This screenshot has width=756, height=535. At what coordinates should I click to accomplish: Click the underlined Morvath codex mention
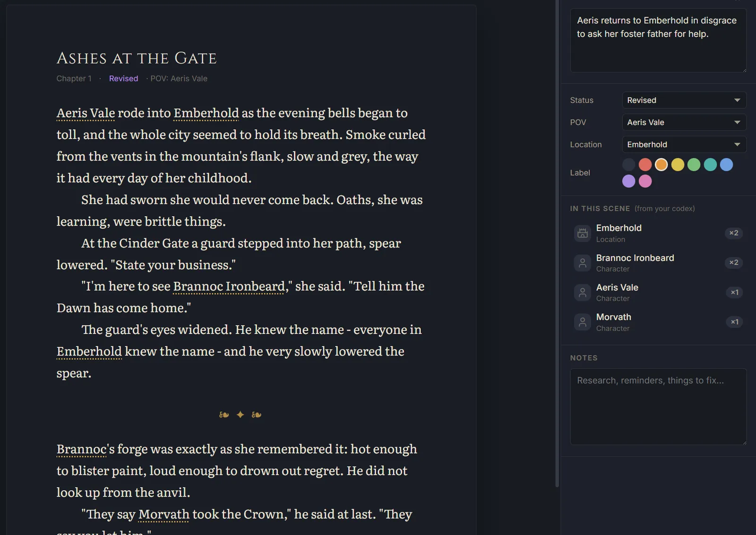(x=163, y=514)
